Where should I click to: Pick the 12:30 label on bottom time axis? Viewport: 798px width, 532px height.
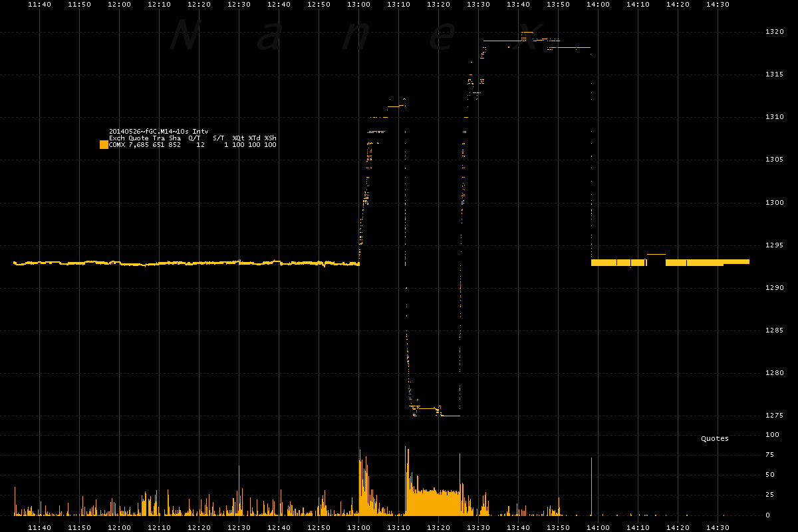[x=239, y=527]
